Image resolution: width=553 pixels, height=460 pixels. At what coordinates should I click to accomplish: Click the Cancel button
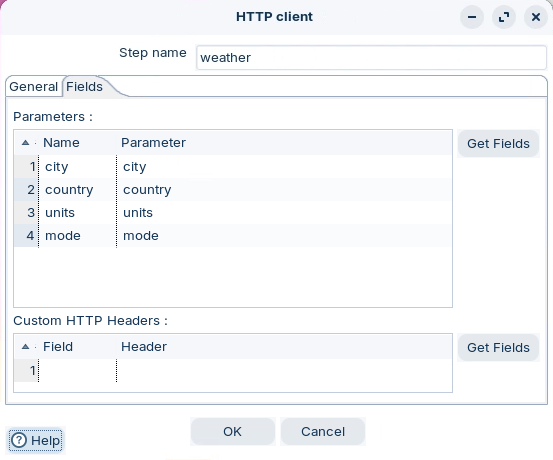pos(323,431)
